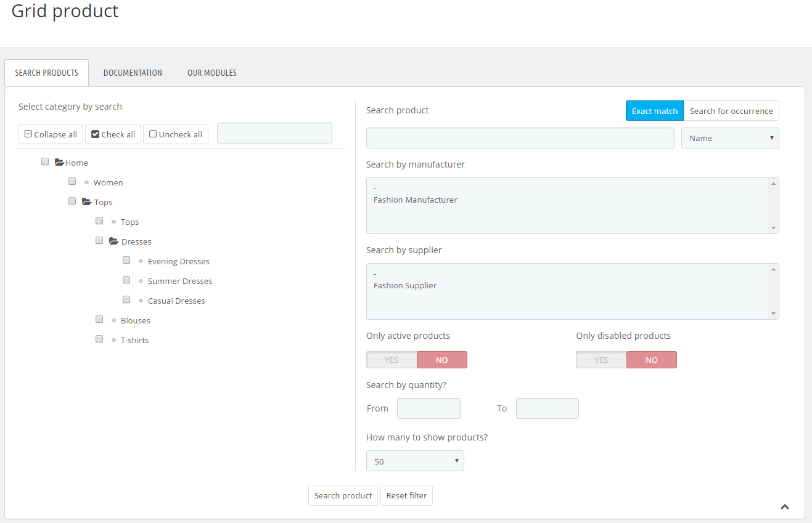The width and height of the screenshot is (812, 523).
Task: Set Only active products to YES
Action: pyautogui.click(x=392, y=360)
